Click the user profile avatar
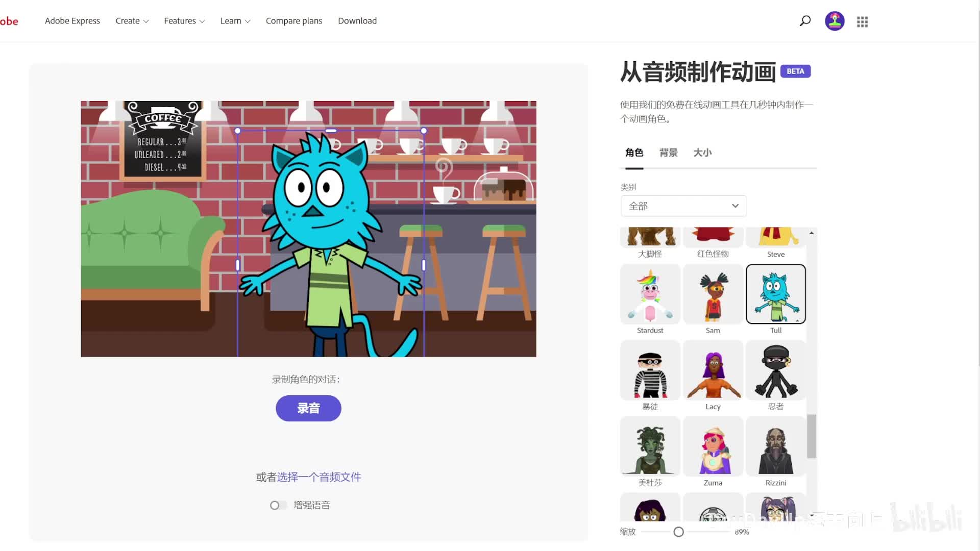Screen dimensions: 980x551 (835, 21)
